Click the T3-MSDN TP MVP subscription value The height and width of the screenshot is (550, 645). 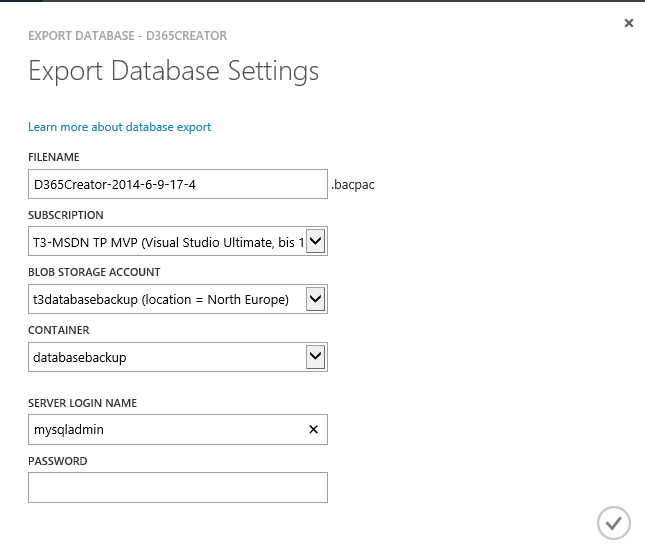(166, 242)
